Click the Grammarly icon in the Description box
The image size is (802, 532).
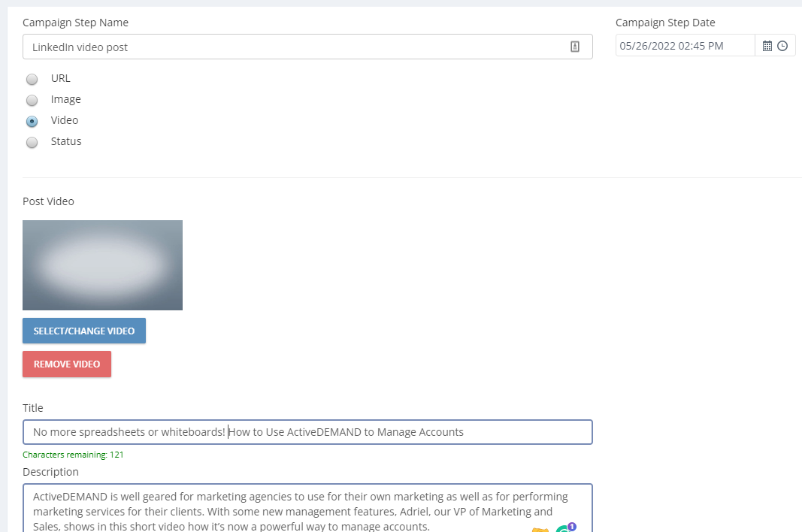pos(564,528)
